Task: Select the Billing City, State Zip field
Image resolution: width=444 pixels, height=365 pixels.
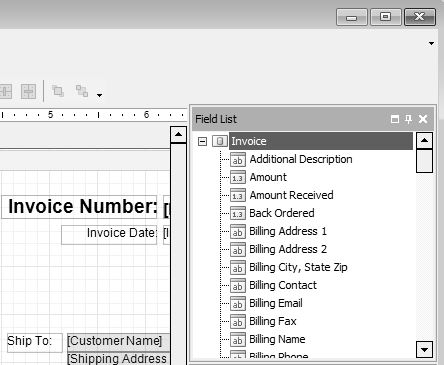Action: coord(298,267)
